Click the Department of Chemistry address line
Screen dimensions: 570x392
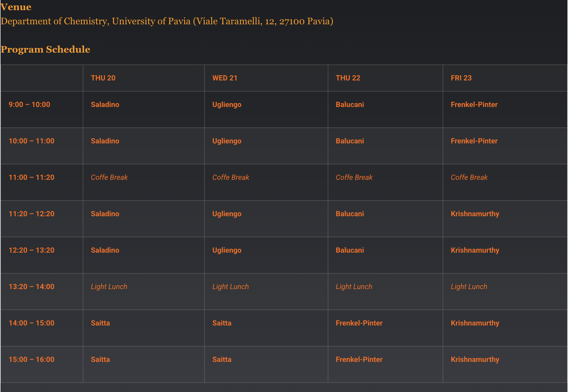tap(167, 21)
